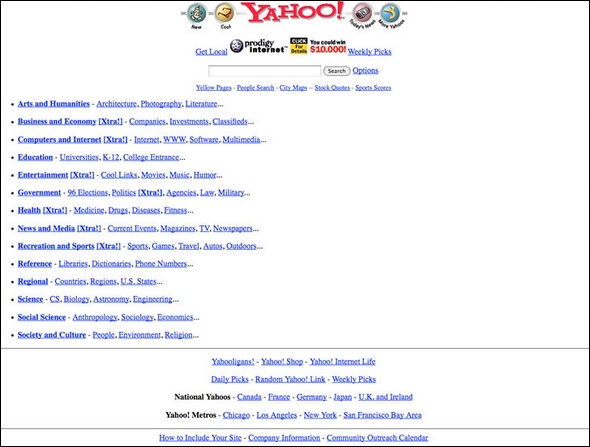Viewport: 590px width, 447px height.
Task: Open People Search link
Action: pyautogui.click(x=255, y=88)
